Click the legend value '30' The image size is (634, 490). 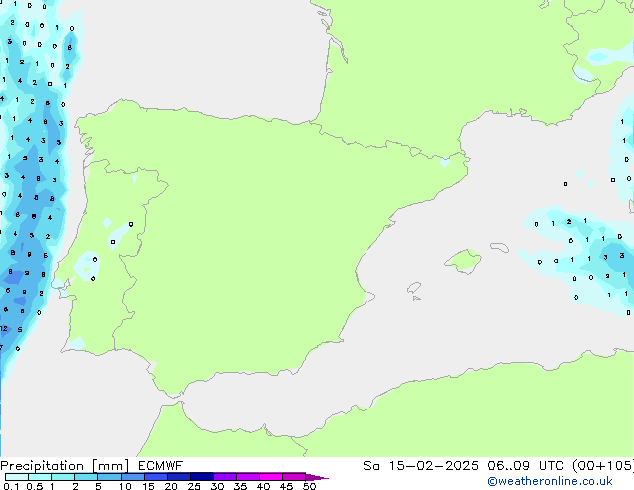217,486
